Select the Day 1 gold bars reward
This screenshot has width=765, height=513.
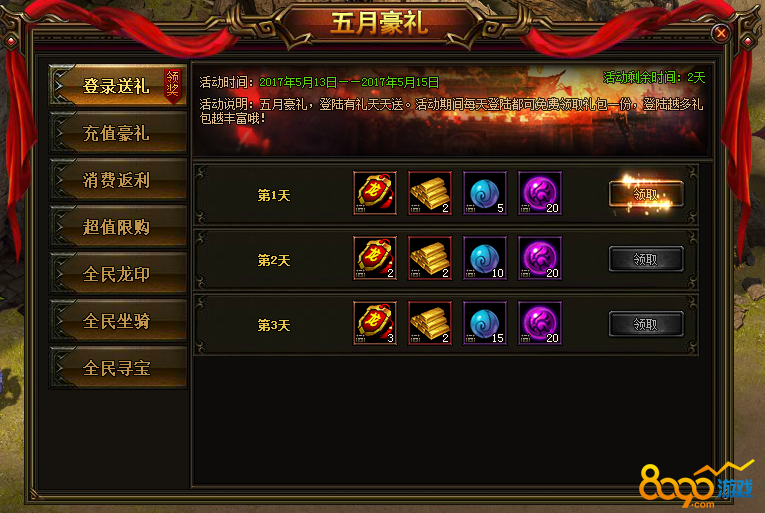tap(430, 193)
